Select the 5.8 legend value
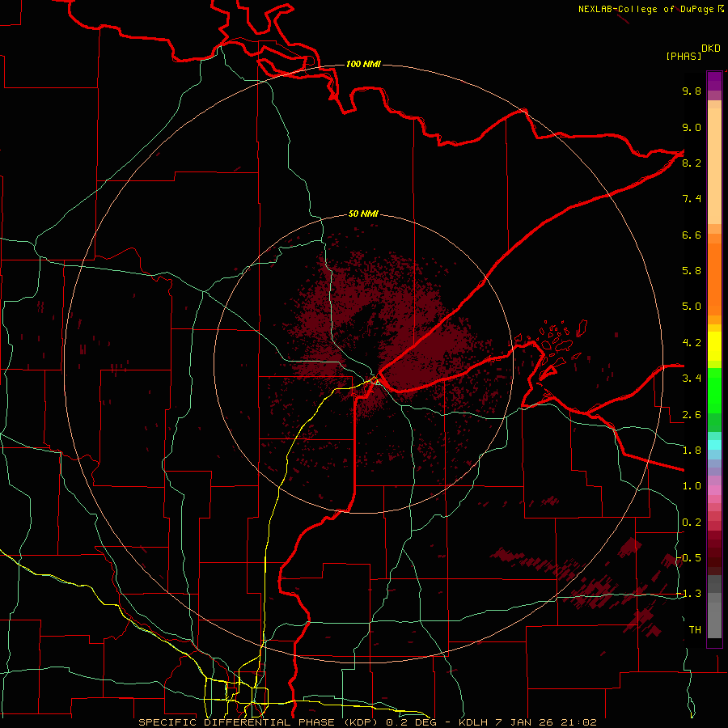 point(692,270)
